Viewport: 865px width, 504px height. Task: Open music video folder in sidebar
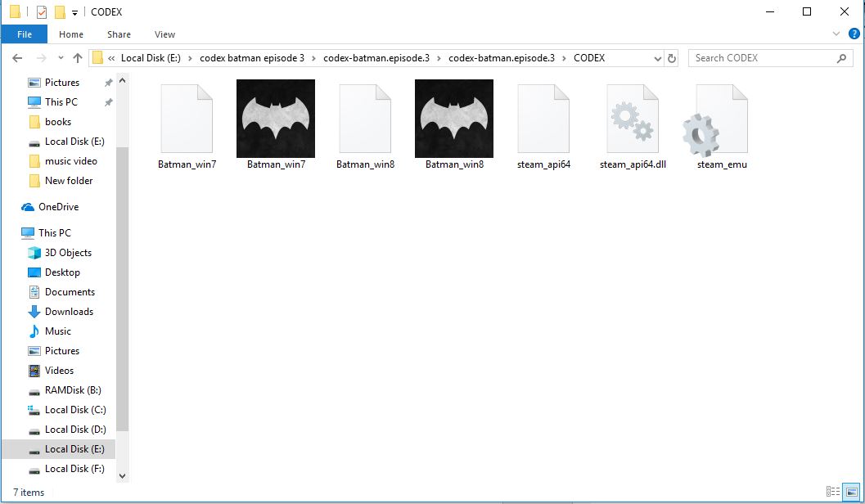(x=70, y=161)
